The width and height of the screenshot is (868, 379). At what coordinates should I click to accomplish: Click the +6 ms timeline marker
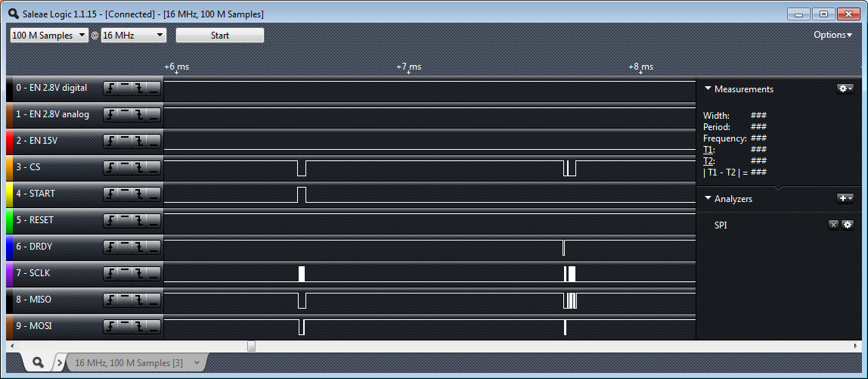point(177,67)
